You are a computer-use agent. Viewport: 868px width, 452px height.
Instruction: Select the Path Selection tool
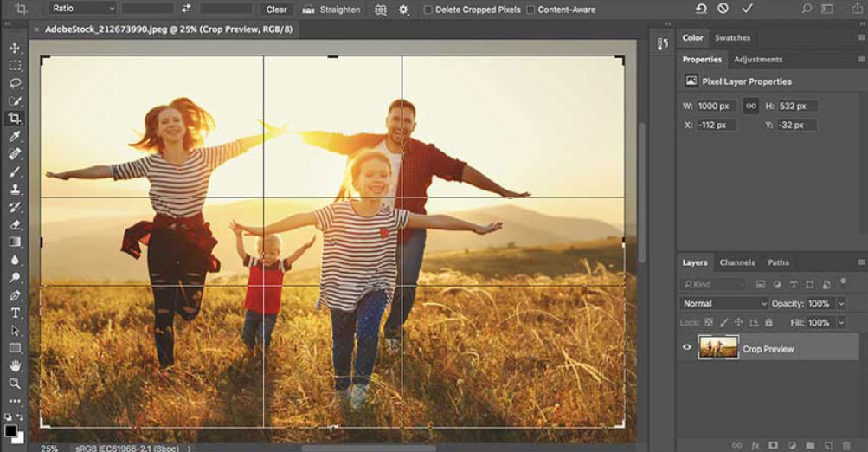[x=15, y=331]
